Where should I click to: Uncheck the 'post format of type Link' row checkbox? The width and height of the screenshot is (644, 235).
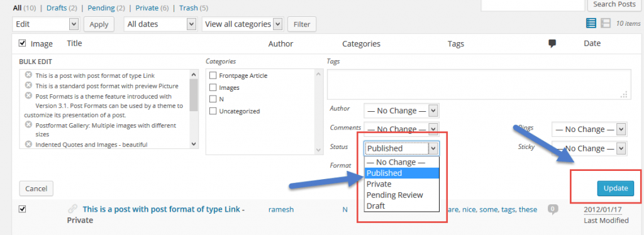coord(23,209)
